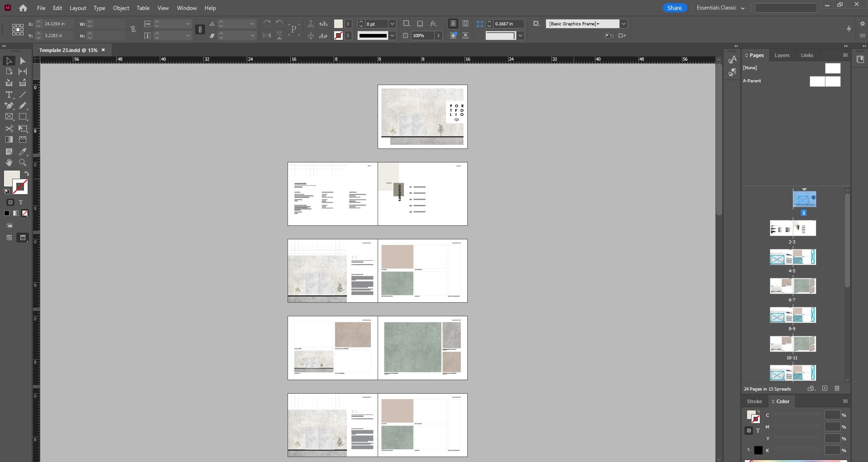
Task: Toggle constrain proportions link for width and height
Action: pos(133,29)
